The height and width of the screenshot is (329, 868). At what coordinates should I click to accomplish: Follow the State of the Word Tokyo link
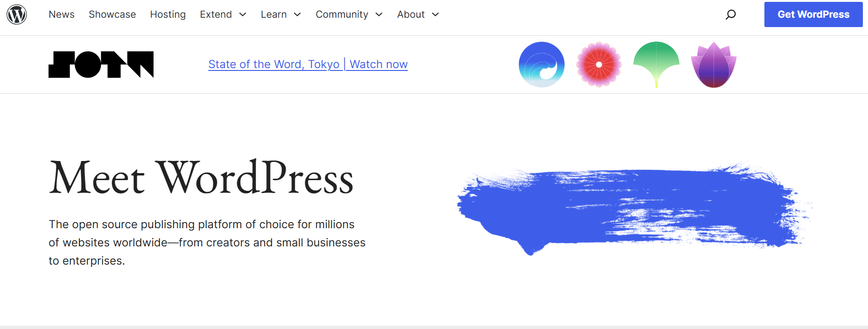(x=308, y=64)
